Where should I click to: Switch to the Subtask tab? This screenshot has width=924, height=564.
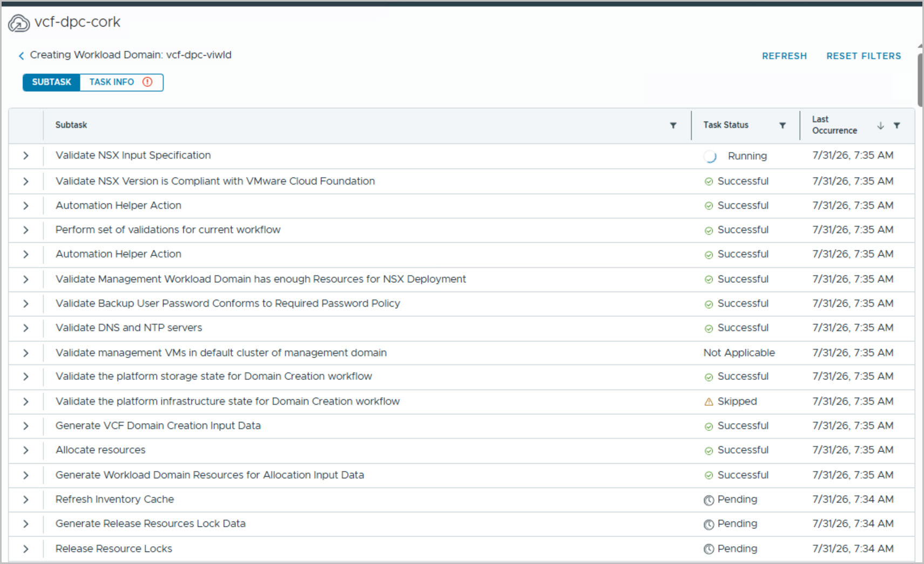point(51,82)
